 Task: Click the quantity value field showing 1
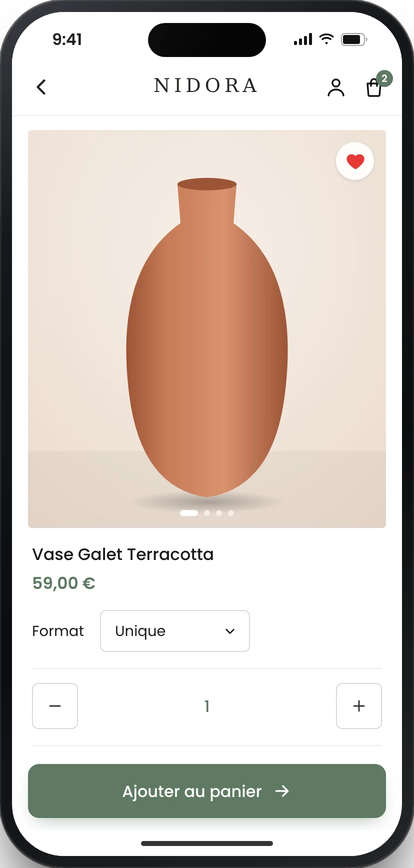tap(207, 706)
